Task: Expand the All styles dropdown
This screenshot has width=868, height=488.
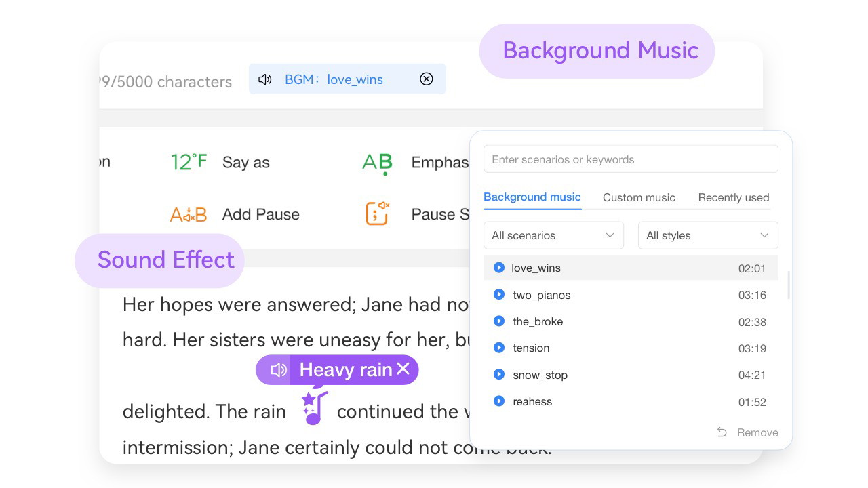Action: (x=707, y=235)
